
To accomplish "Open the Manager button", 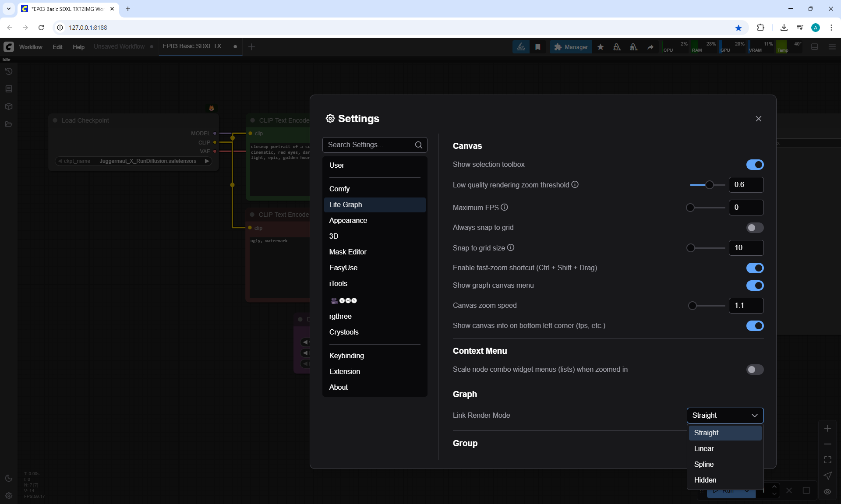I will (571, 47).
